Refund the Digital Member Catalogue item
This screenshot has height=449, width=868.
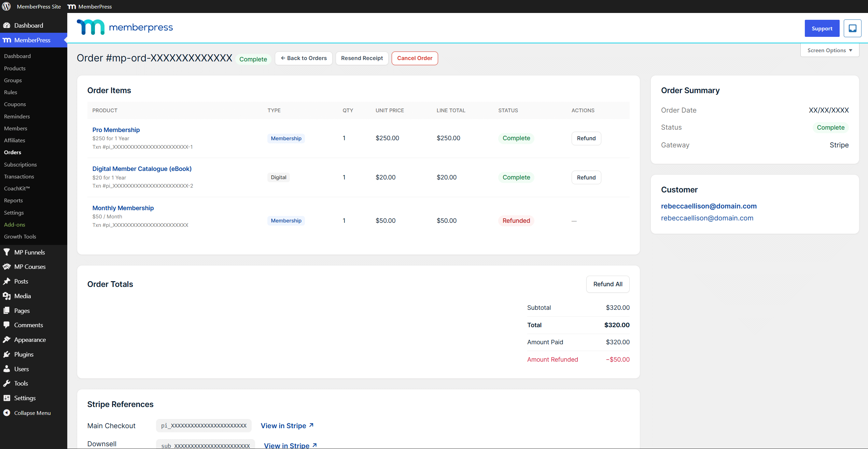tap(586, 177)
